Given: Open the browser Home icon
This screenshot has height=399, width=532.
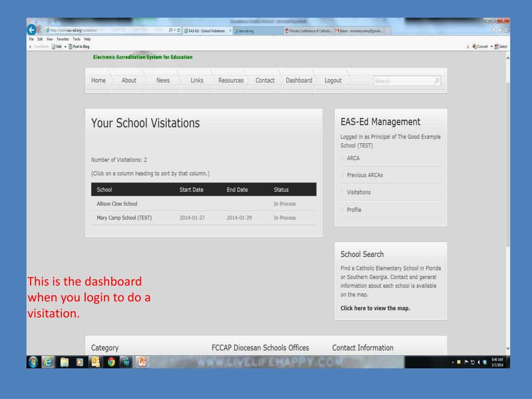Looking at the screenshot, I should (494, 30).
